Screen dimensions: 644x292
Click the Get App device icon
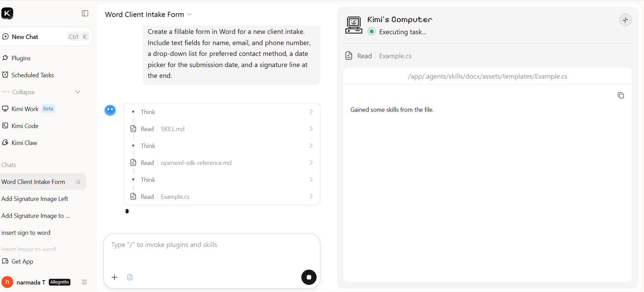5,261
